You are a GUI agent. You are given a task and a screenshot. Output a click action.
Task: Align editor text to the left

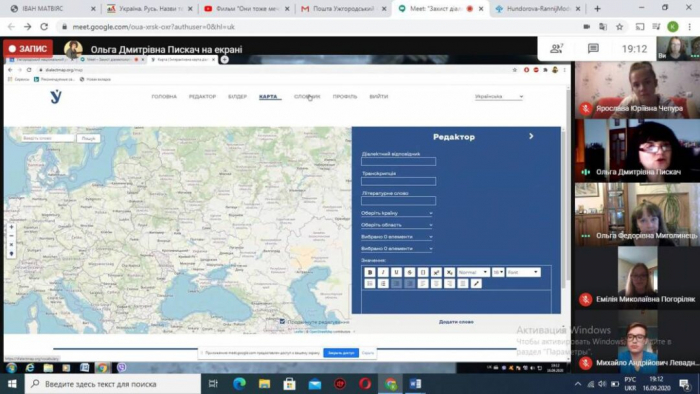point(423,284)
